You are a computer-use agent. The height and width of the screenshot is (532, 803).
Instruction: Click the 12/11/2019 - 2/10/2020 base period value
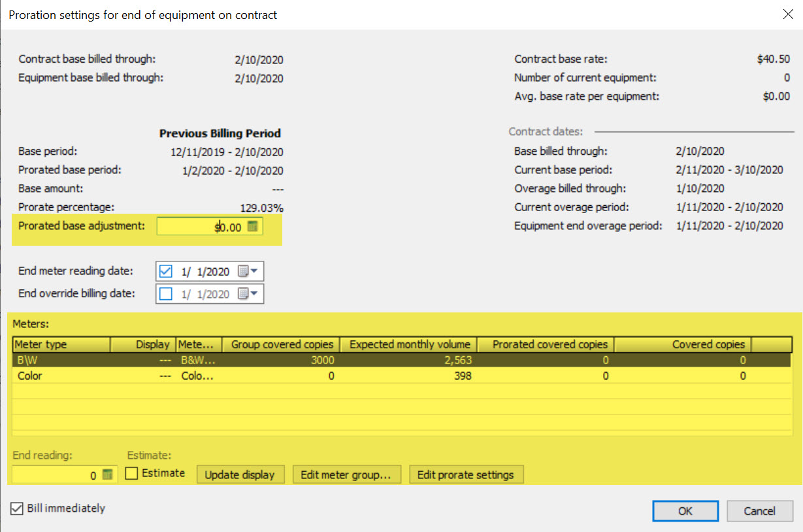click(x=227, y=152)
